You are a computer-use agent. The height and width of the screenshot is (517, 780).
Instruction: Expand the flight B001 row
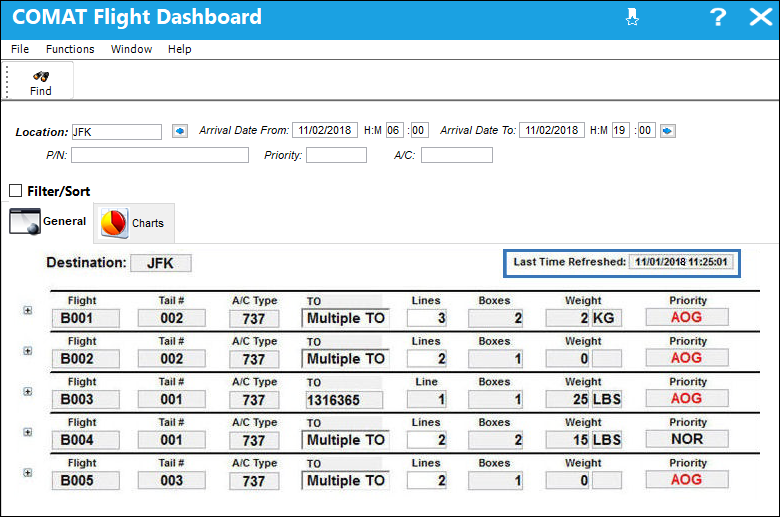[x=28, y=310]
